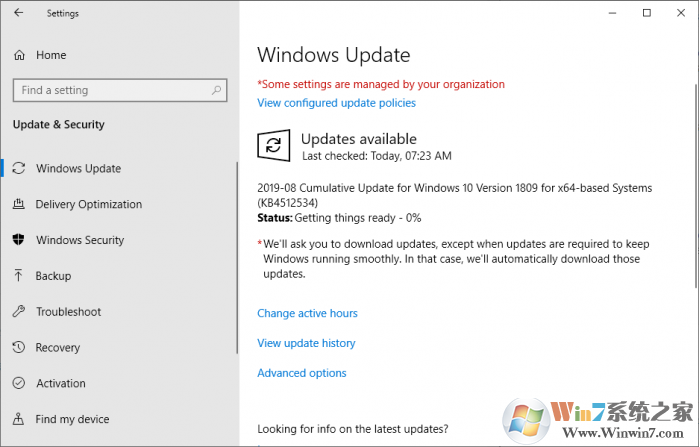Open Advanced options link
Image resolution: width=700 pixels, height=447 pixels.
(x=302, y=373)
